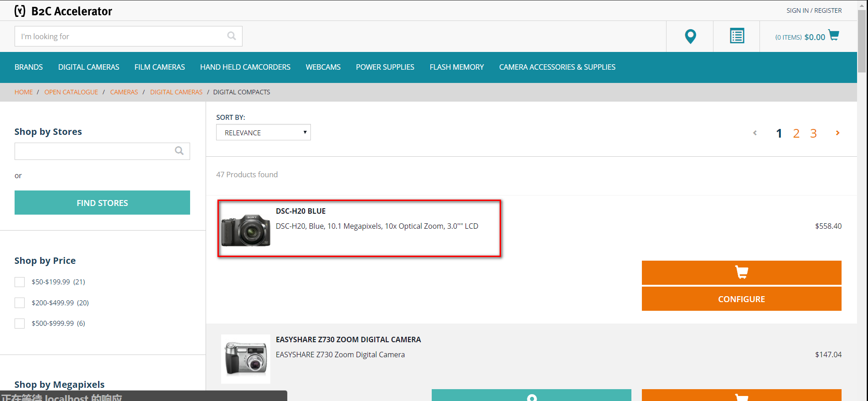The image size is (868, 401).
Task: Focus the Shop by Stores input field
Action: click(102, 151)
